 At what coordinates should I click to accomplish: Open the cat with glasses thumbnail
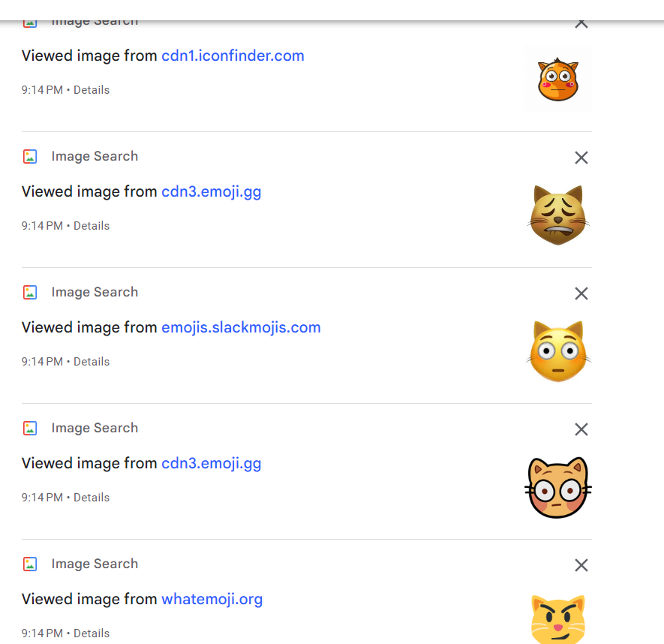pyautogui.click(x=558, y=487)
